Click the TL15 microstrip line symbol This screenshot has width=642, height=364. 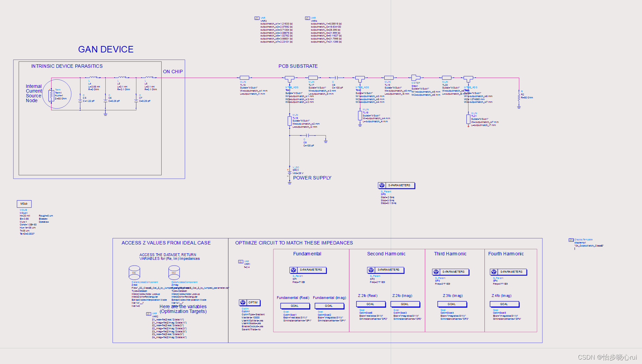coord(244,78)
